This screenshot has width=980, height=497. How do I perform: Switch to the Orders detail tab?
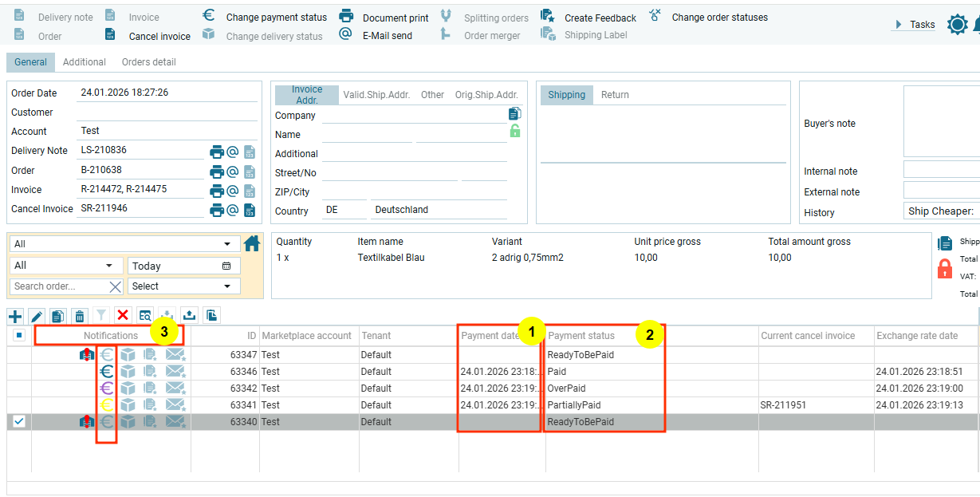pyautogui.click(x=148, y=62)
